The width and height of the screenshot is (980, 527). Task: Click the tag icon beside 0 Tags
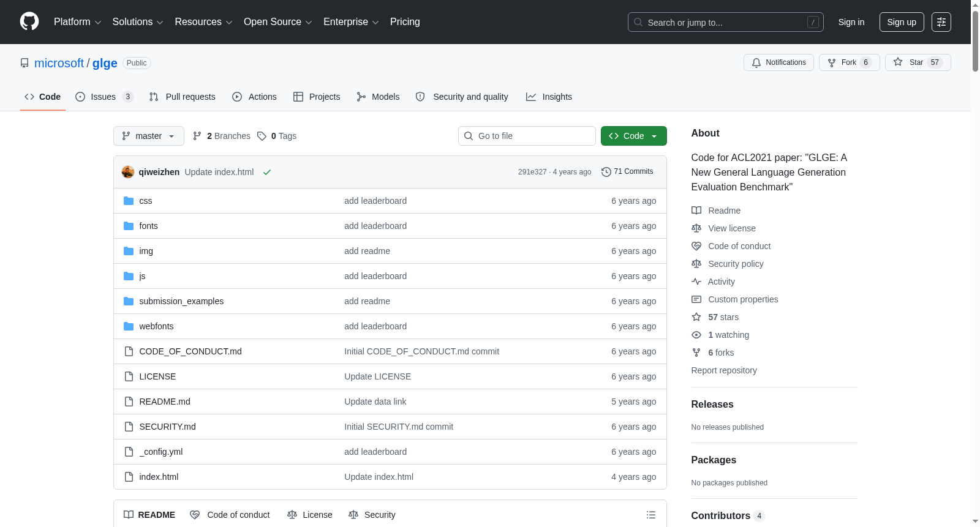tap(262, 136)
